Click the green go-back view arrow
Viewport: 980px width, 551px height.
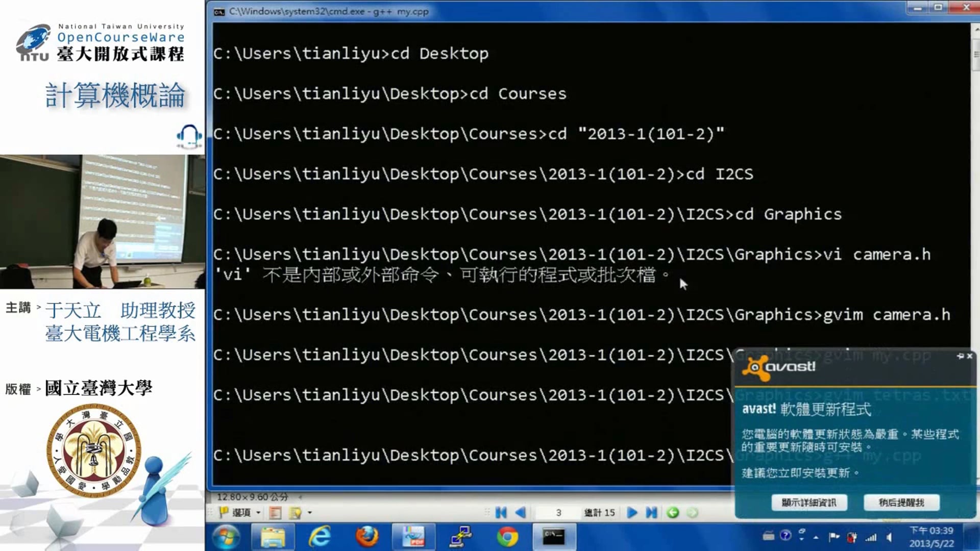point(673,513)
